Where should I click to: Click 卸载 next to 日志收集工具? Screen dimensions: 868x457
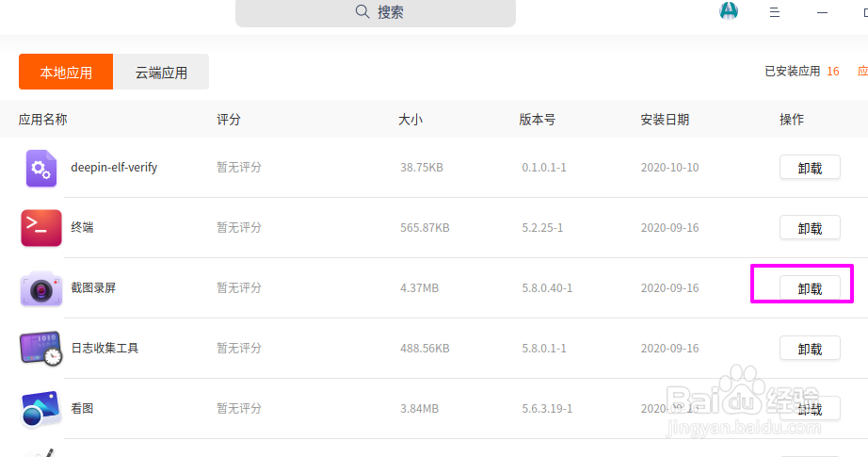pos(810,349)
